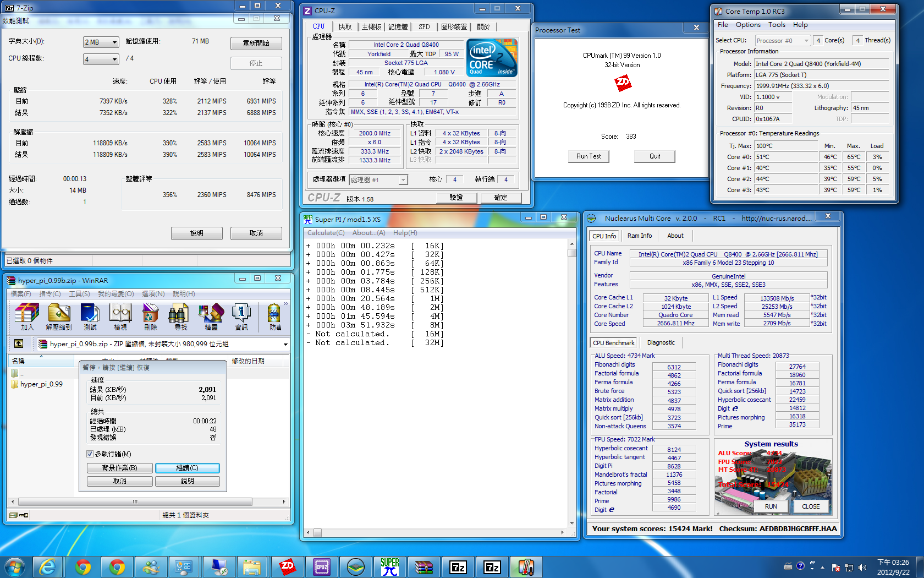Viewport: 924px width, 578px height.
Task: Click the Nuclearus RUN button
Action: click(771, 506)
